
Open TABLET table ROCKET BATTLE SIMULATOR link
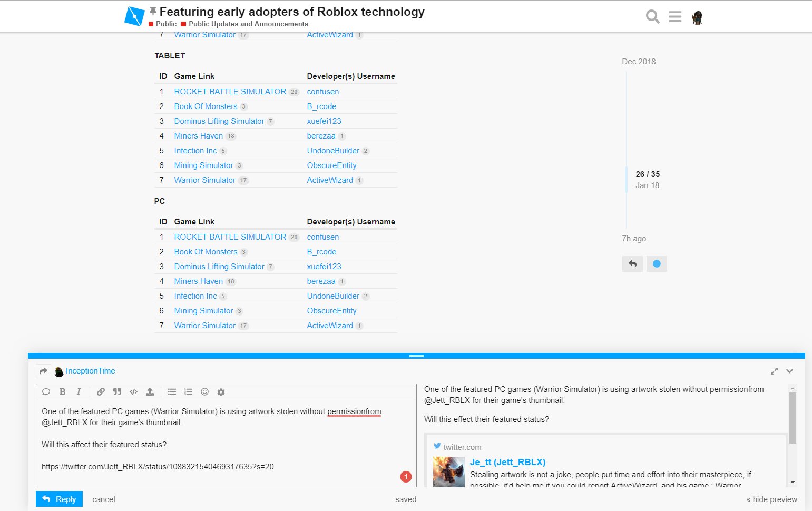coord(230,92)
